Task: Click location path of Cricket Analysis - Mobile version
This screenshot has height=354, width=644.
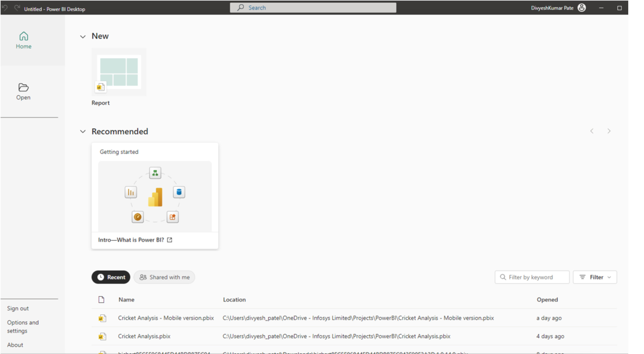Action: click(x=358, y=318)
